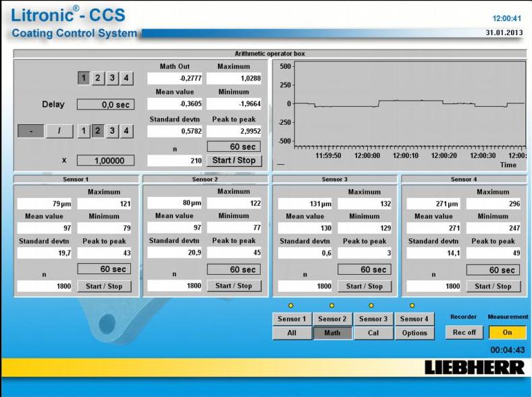The width and height of the screenshot is (532, 397).
Task: Click Sensor 3 Start / Stop button
Action: pos(365,286)
